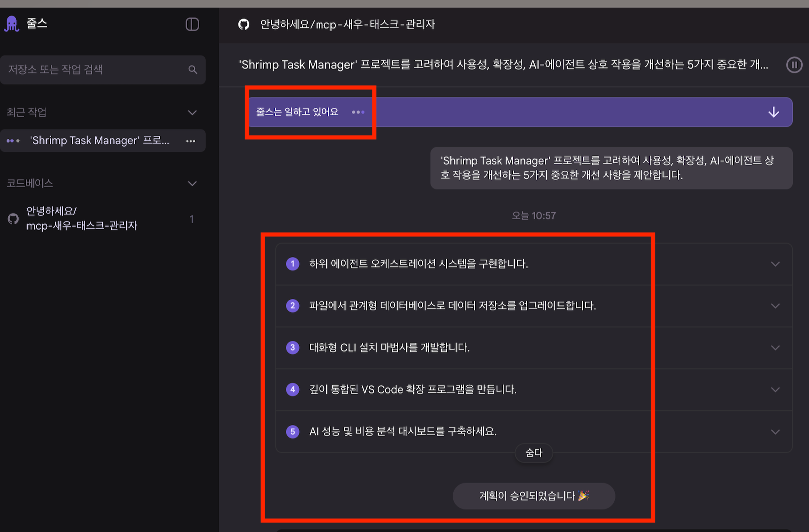Click GitHub icon beside sidebar repository
Screen dimensions: 809x532
coord(14,218)
